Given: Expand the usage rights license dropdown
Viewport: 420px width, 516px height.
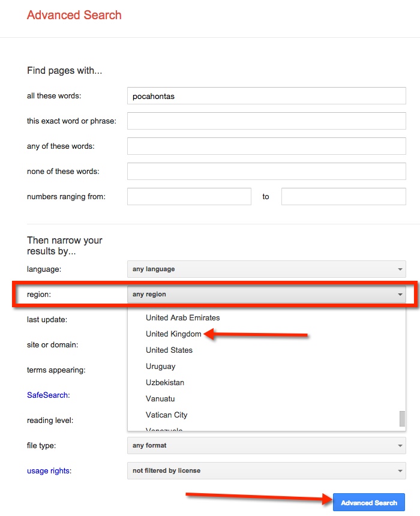Looking at the screenshot, I should (266, 471).
